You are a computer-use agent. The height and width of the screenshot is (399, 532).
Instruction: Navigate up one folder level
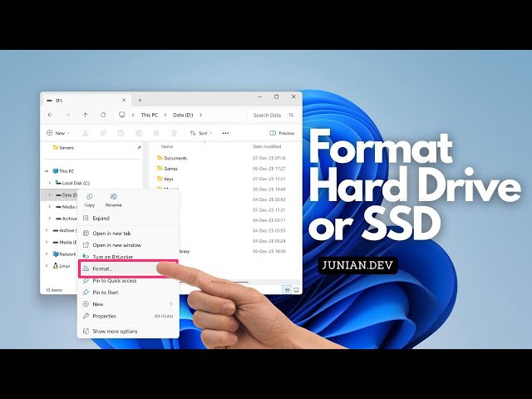coord(86,115)
